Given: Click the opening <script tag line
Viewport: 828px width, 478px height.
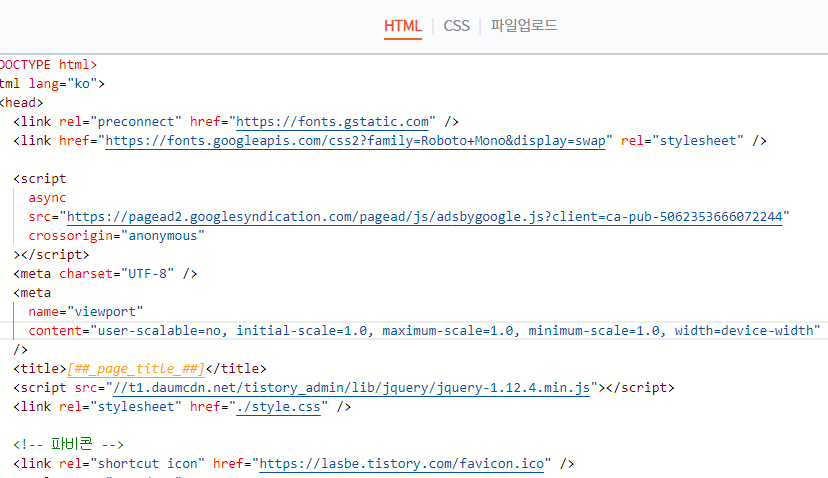Looking at the screenshot, I should [x=40, y=179].
